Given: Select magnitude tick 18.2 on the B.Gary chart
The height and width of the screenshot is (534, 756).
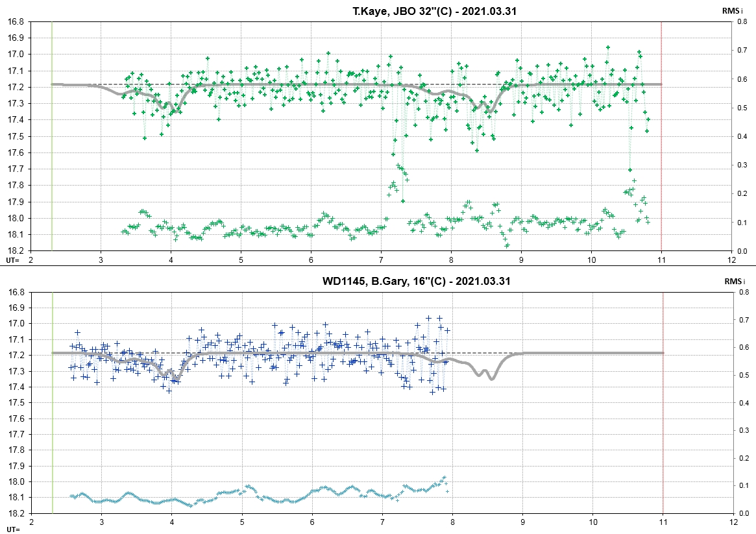Looking at the screenshot, I should click(x=17, y=513).
